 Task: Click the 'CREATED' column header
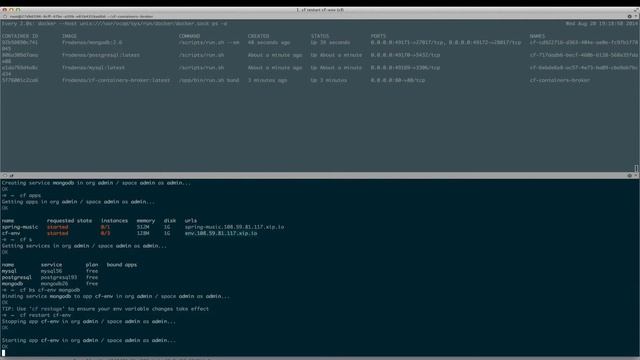point(258,36)
